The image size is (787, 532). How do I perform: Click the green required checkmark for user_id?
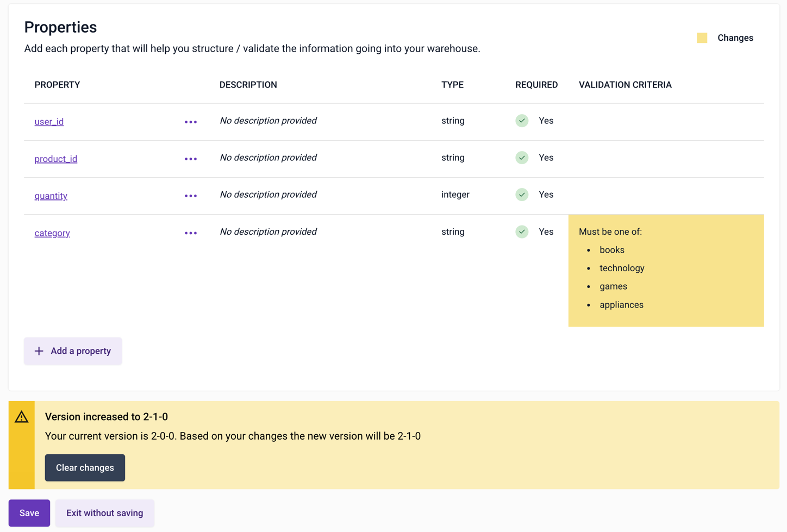pos(522,121)
